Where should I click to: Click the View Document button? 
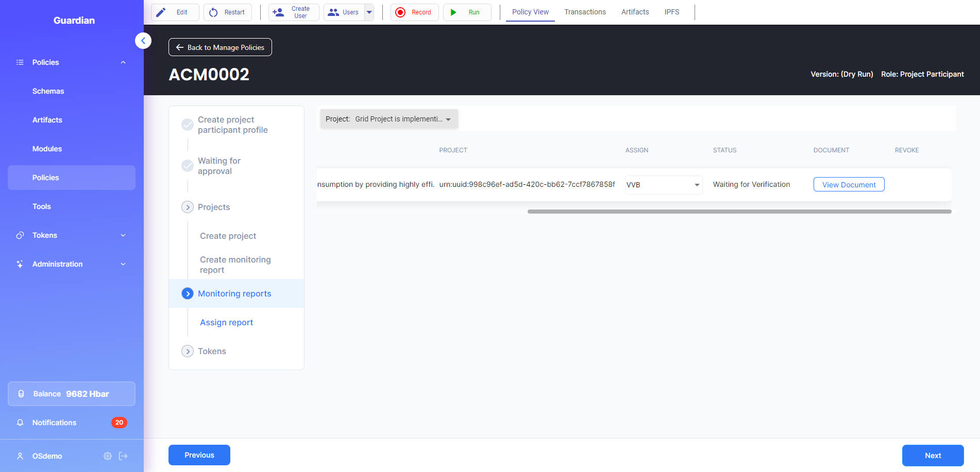pyautogui.click(x=849, y=185)
